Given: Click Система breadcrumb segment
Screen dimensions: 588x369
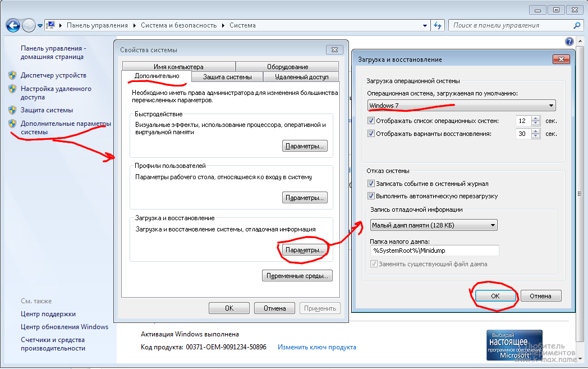Looking at the screenshot, I should pos(242,25).
